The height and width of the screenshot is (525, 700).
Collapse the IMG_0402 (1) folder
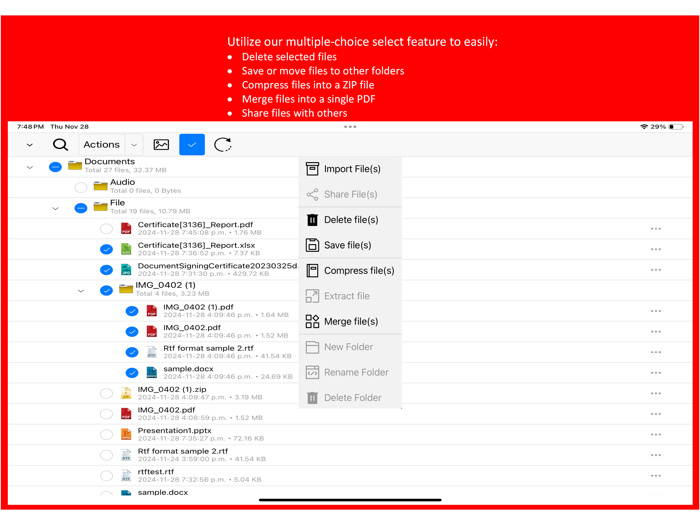pos(81,291)
